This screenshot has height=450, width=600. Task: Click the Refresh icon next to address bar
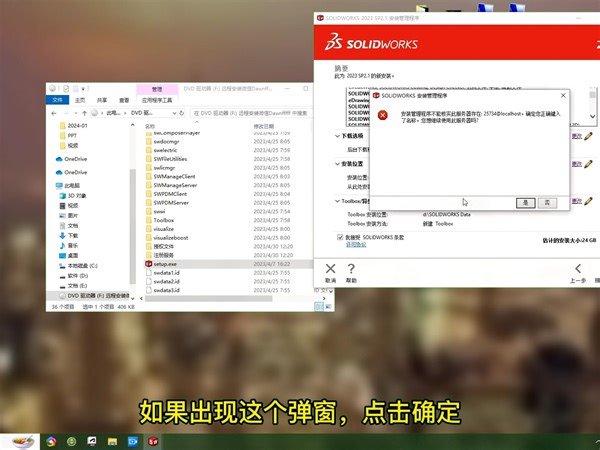point(182,113)
